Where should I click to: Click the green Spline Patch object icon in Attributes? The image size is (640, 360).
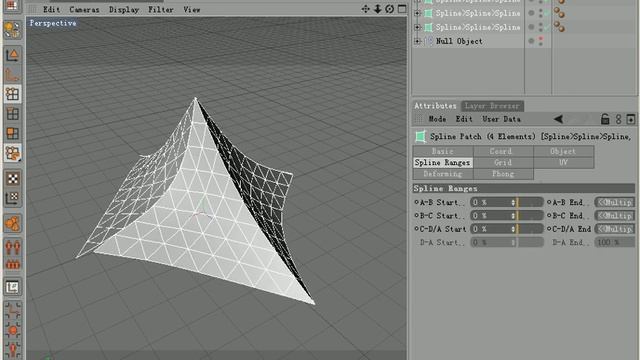(420, 136)
